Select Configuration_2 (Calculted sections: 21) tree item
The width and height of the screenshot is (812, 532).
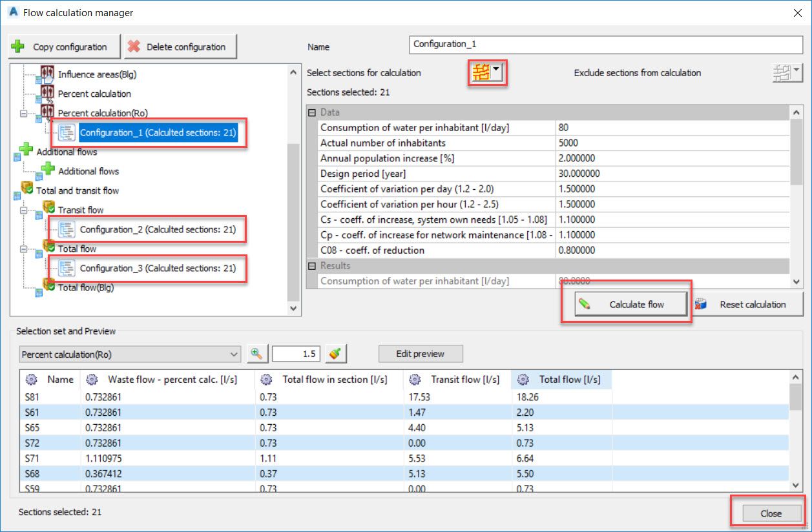tap(158, 229)
